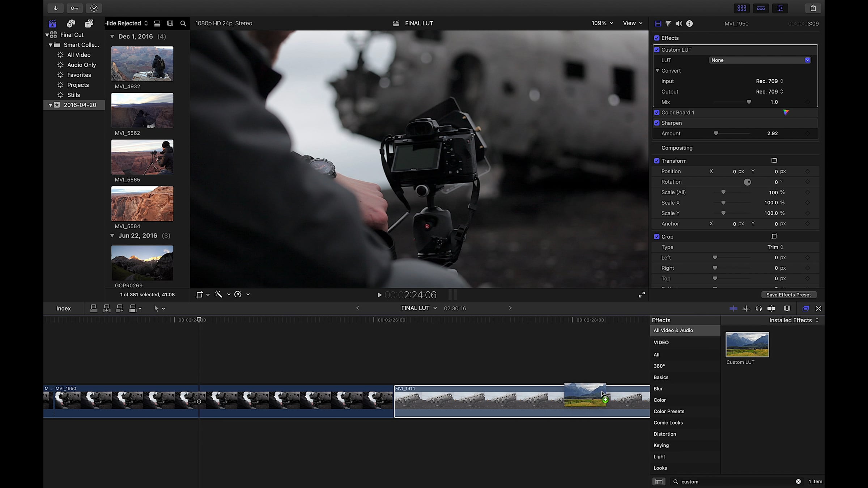This screenshot has height=488, width=868.
Task: Disable the Custom LUT effect checkbox
Action: coord(657,50)
